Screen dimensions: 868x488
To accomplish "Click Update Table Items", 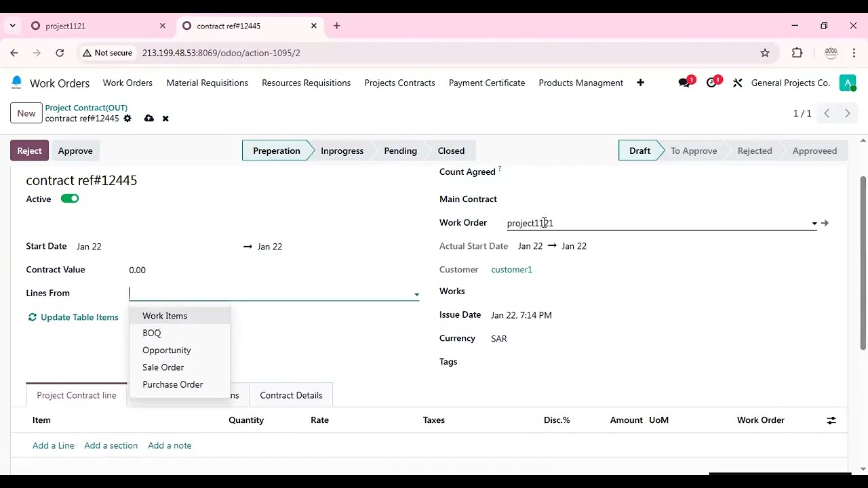I will 73,317.
